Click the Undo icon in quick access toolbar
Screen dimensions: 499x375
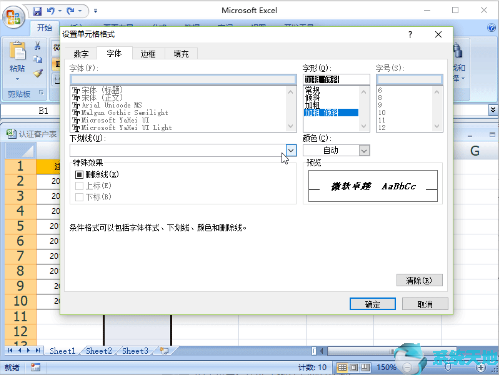[51, 11]
